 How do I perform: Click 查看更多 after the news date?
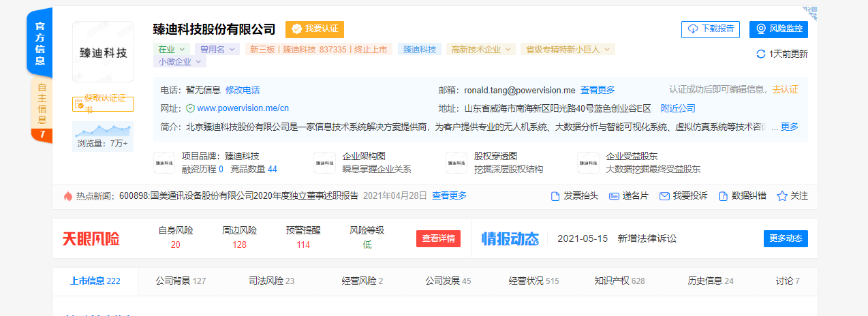click(x=449, y=195)
